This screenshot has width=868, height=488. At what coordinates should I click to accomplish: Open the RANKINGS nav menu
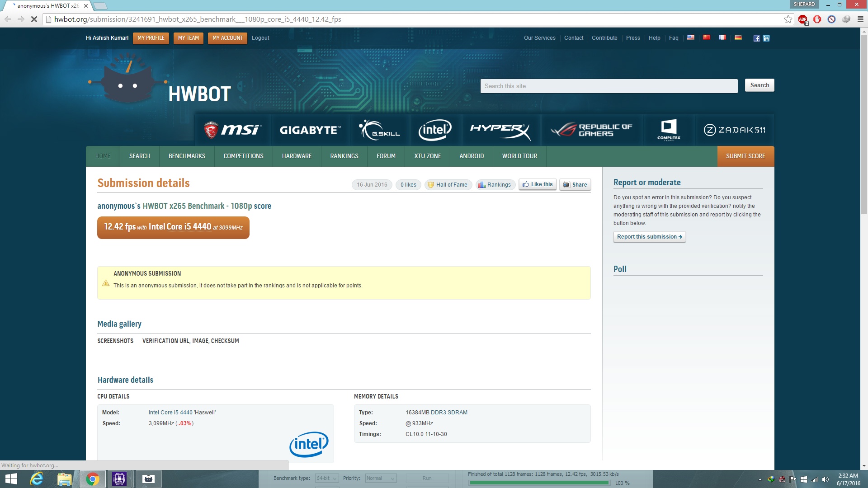tap(344, 156)
